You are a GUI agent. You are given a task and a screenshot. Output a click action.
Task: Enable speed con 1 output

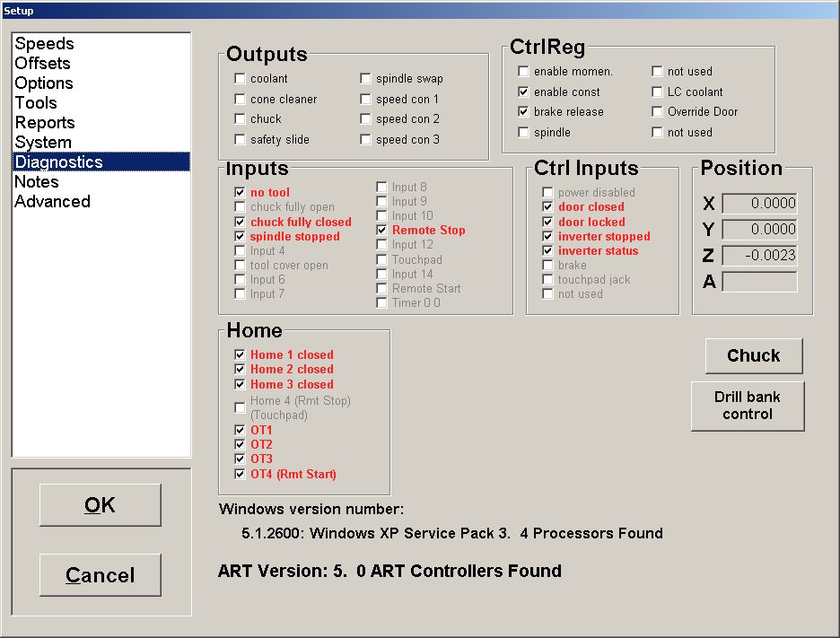coord(366,100)
